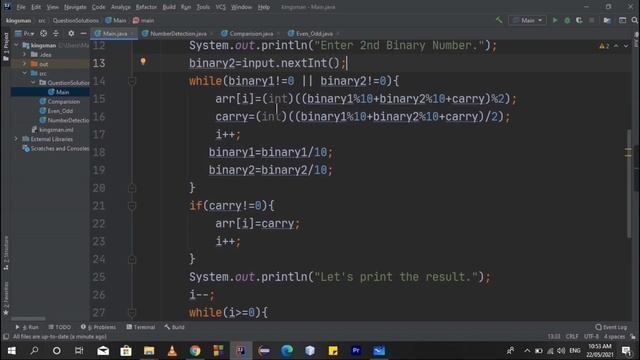This screenshot has width=640, height=360.
Task: Open Project panel settings gear
Action: (71, 33)
